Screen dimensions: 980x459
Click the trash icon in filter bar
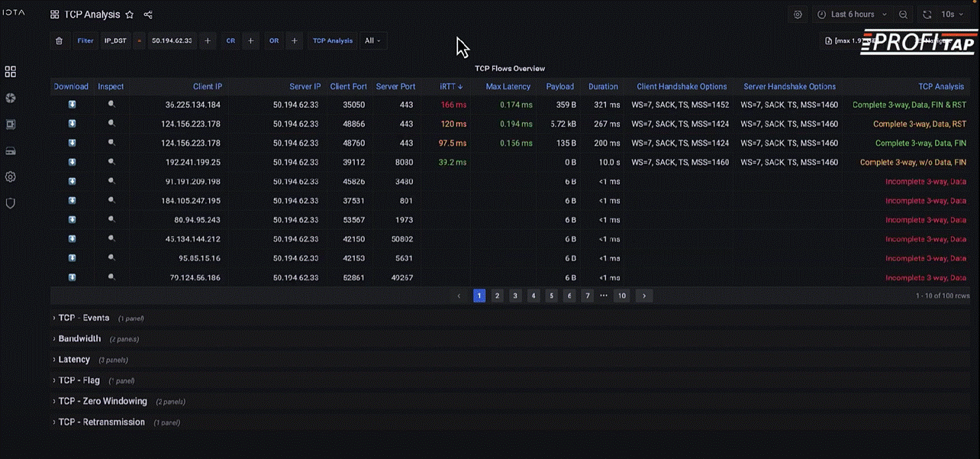coord(60,41)
